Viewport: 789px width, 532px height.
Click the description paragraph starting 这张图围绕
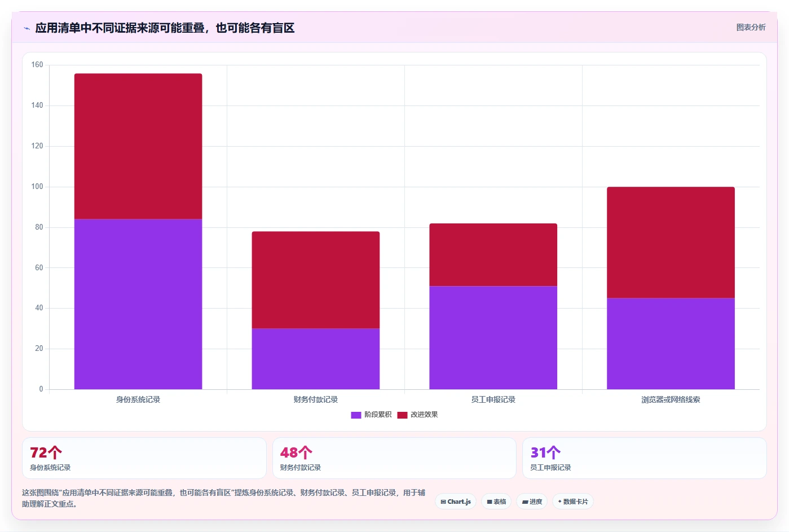(224, 498)
